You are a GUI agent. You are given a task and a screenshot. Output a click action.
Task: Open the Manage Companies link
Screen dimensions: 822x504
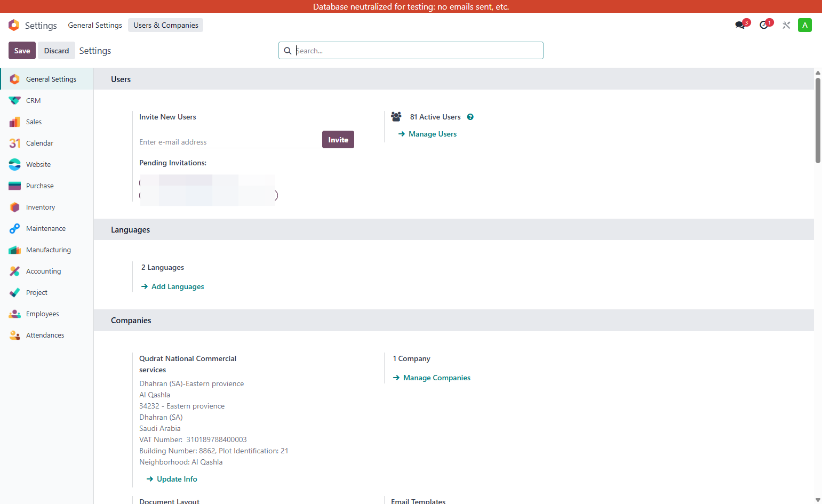tap(432, 378)
